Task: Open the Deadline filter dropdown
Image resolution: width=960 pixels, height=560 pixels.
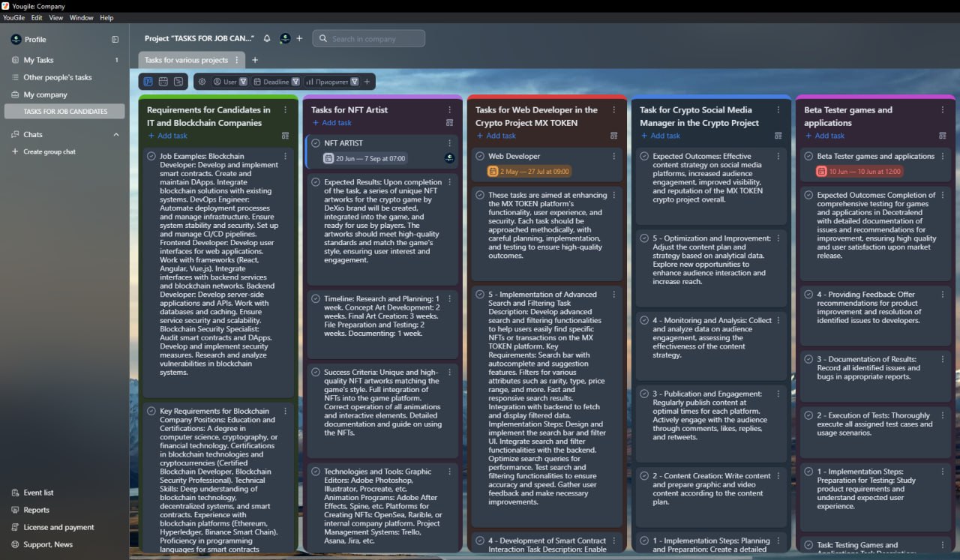Action: click(276, 82)
